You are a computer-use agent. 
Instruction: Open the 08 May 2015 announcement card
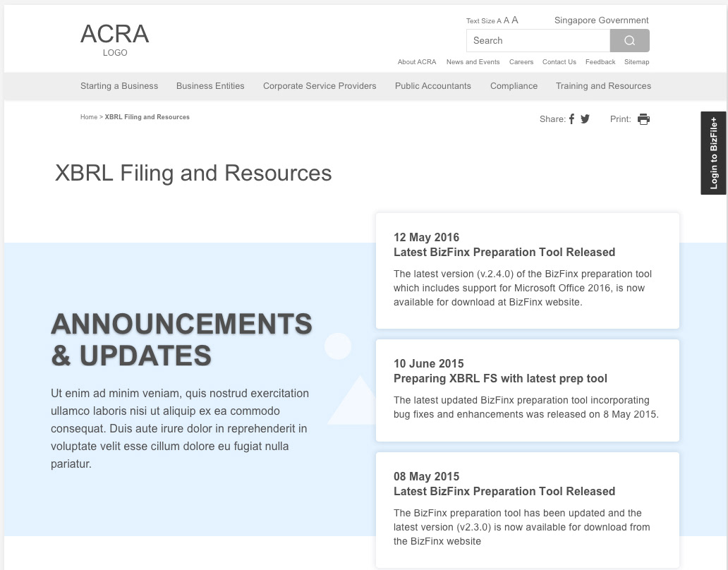528,510
